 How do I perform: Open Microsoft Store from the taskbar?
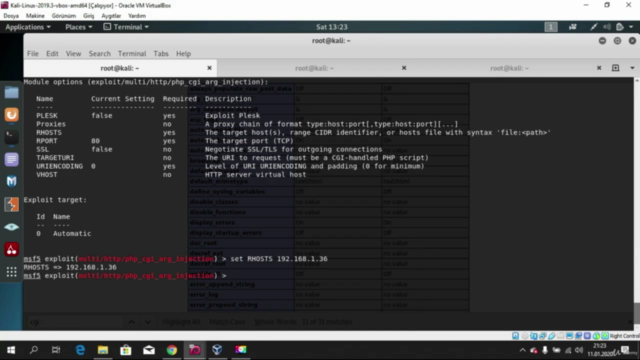point(126,350)
